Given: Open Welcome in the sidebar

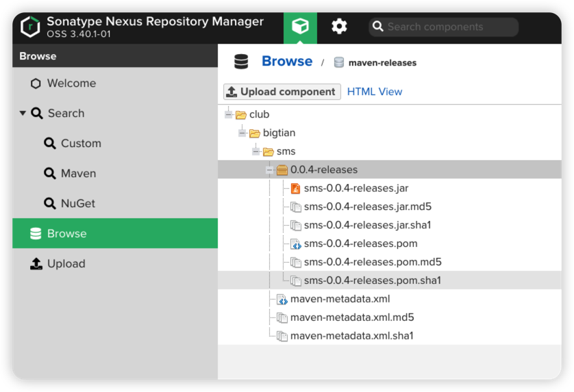Looking at the screenshot, I should coord(115,83).
